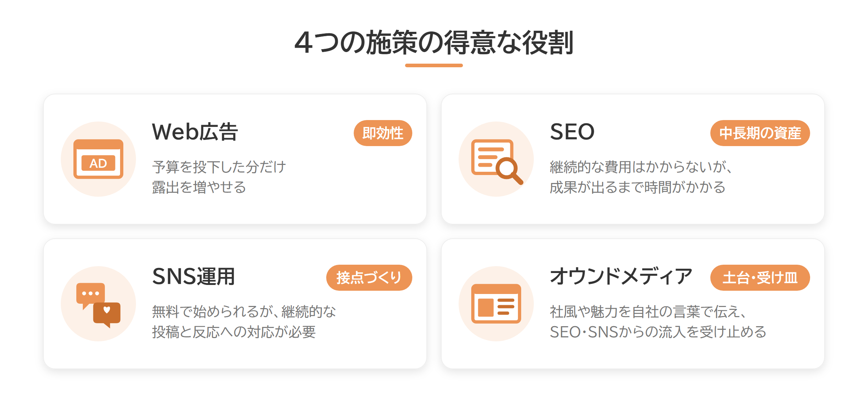Click the Web広告 card title
This screenshot has width=868, height=405.
coord(195,132)
